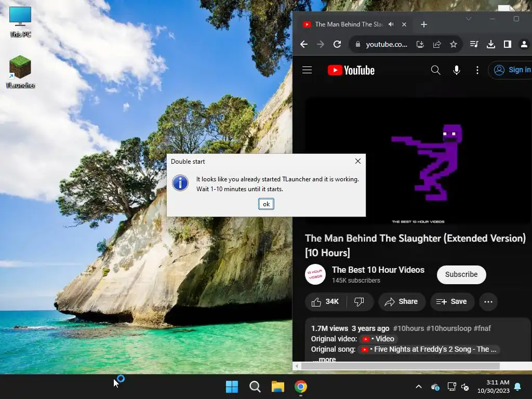Click the video player

pos(418,161)
